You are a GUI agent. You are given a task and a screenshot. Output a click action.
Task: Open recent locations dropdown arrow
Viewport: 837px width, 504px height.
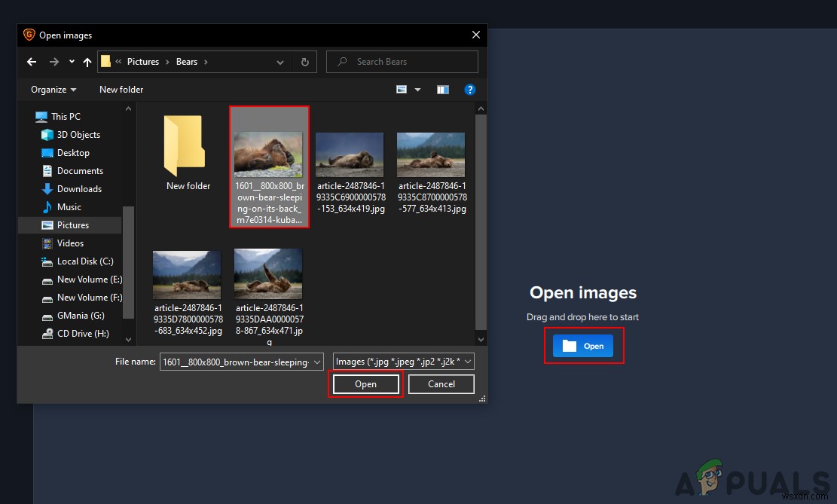tap(72, 62)
